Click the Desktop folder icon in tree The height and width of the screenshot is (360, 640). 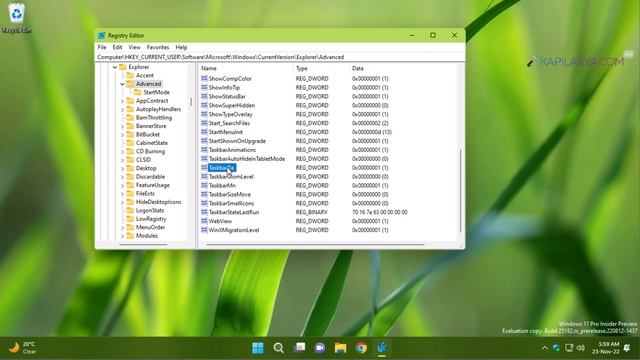pos(130,168)
